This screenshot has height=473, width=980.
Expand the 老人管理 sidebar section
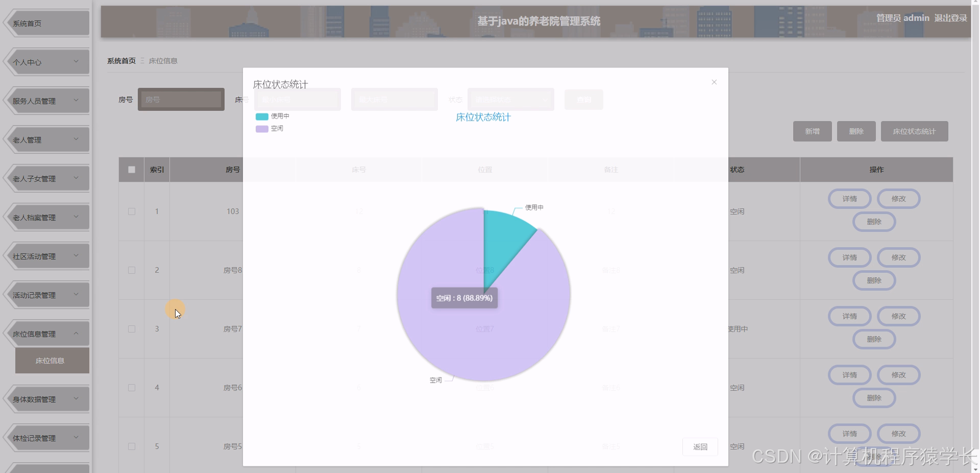click(46, 139)
